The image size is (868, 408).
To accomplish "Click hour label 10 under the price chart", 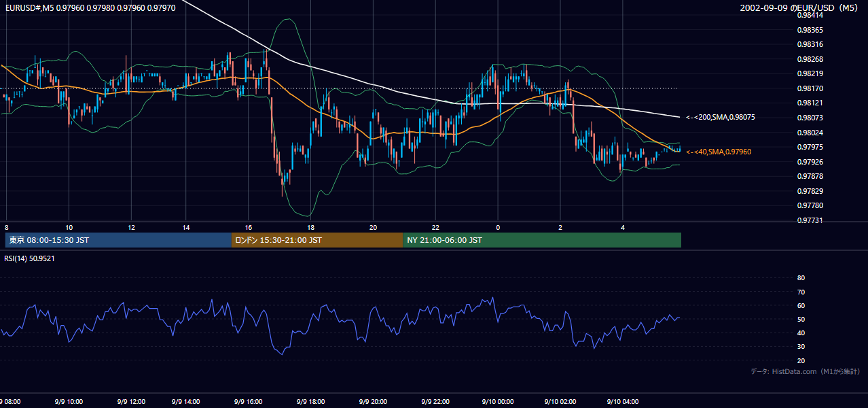I will tap(69, 228).
